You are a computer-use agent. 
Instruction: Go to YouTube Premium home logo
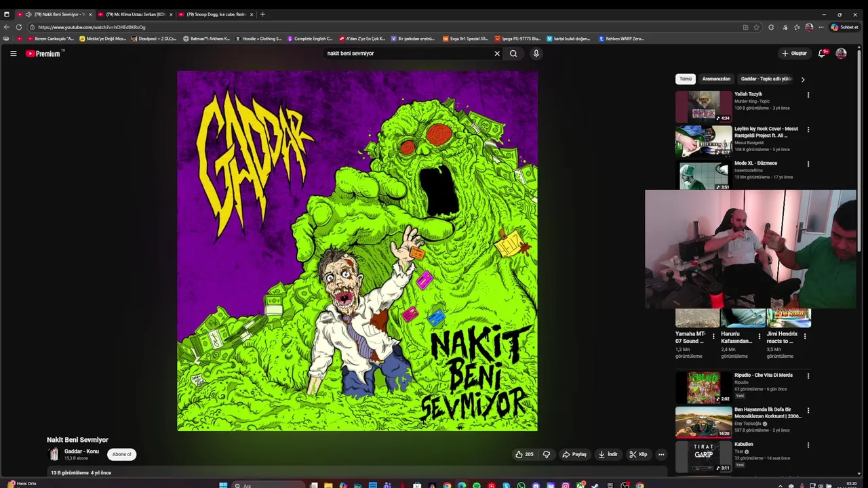coord(43,54)
